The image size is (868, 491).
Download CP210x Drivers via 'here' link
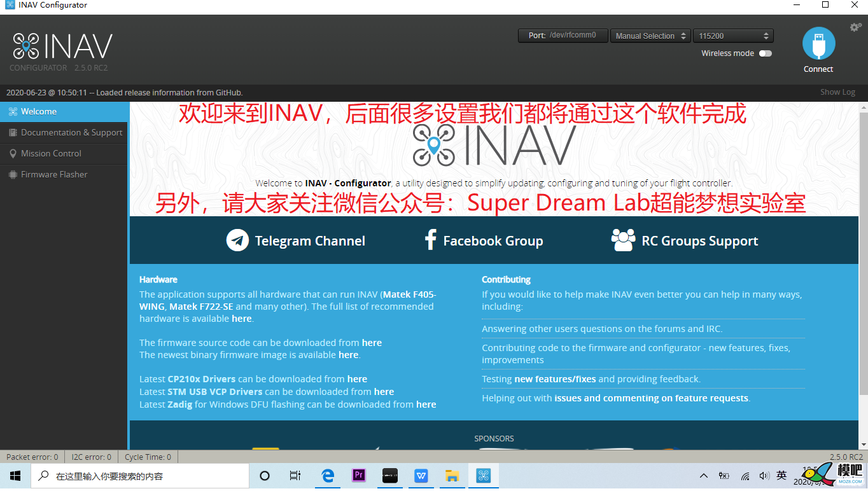click(357, 379)
